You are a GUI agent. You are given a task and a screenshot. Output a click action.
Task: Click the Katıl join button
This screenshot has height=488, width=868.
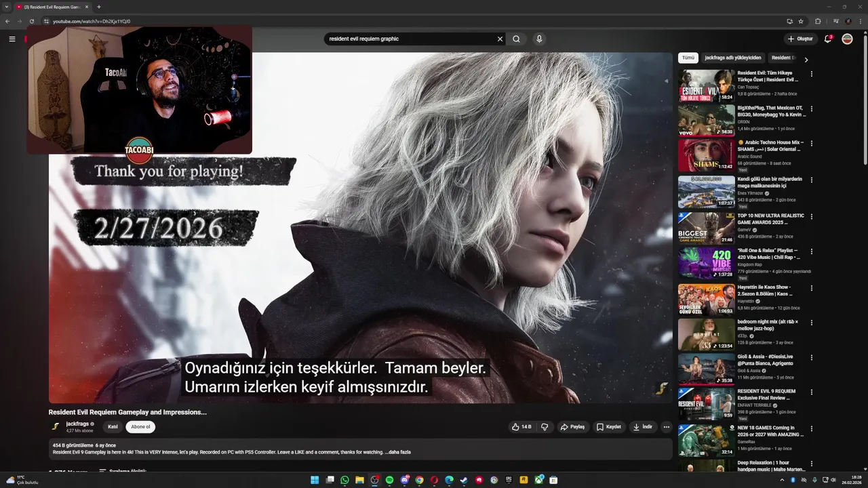click(113, 427)
